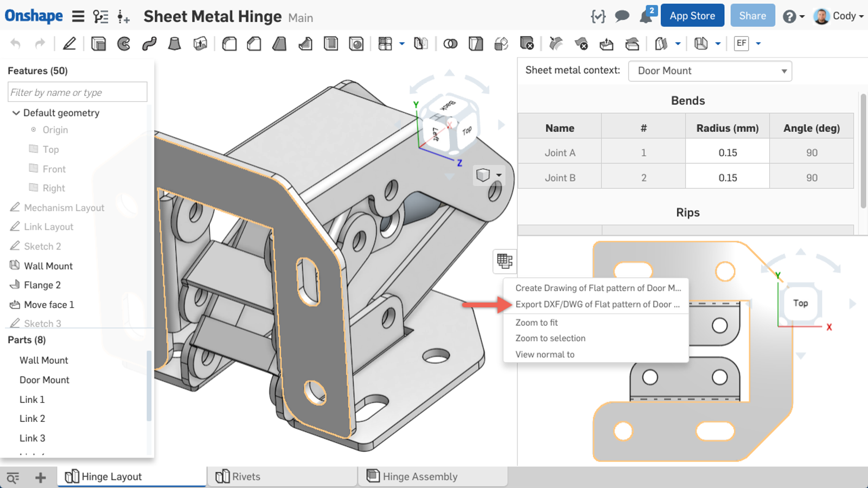Select the Sketch tool in the toolbar
Viewport: 868px width, 488px height.
click(69, 43)
